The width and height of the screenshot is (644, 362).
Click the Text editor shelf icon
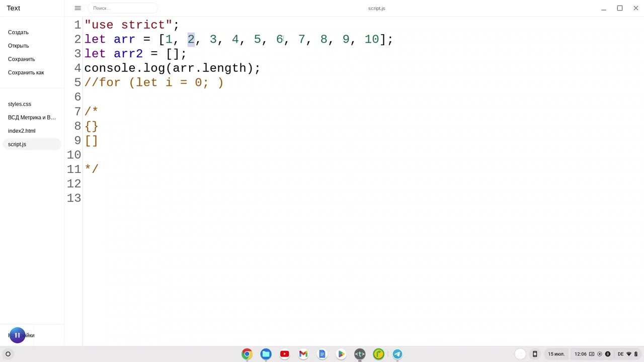pos(360,354)
